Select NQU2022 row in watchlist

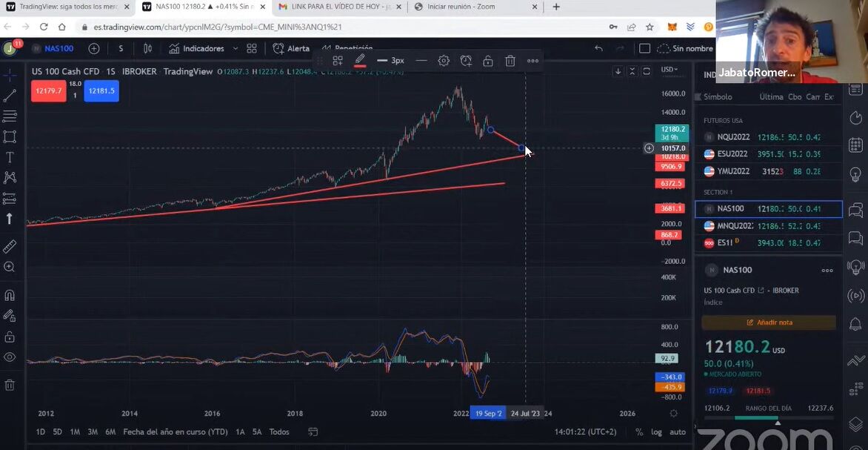coord(768,137)
